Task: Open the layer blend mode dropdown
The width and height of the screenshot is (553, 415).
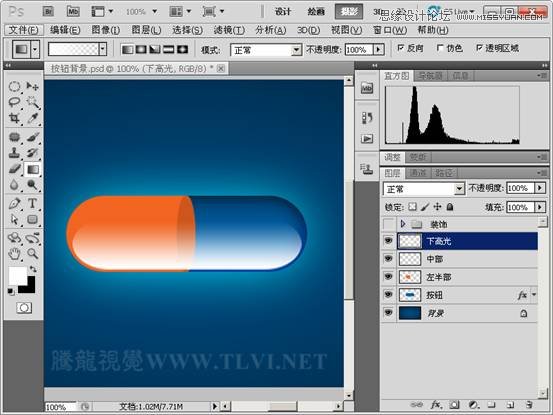Action: coord(424,189)
